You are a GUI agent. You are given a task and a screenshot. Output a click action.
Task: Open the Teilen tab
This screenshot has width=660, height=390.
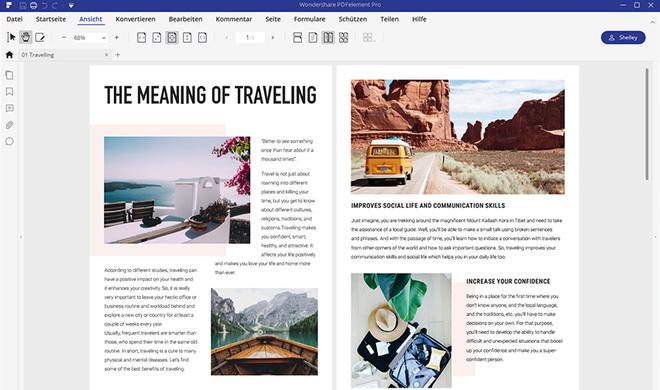point(389,19)
